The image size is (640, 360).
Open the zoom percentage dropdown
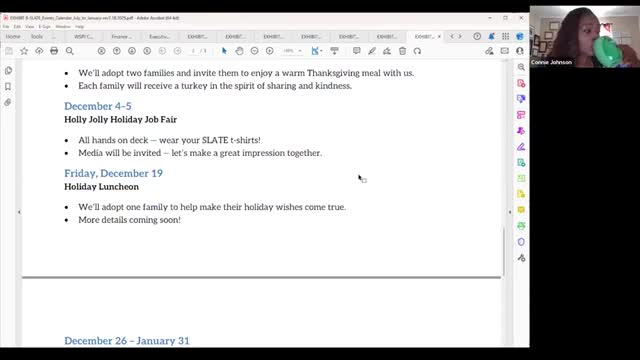click(x=293, y=51)
